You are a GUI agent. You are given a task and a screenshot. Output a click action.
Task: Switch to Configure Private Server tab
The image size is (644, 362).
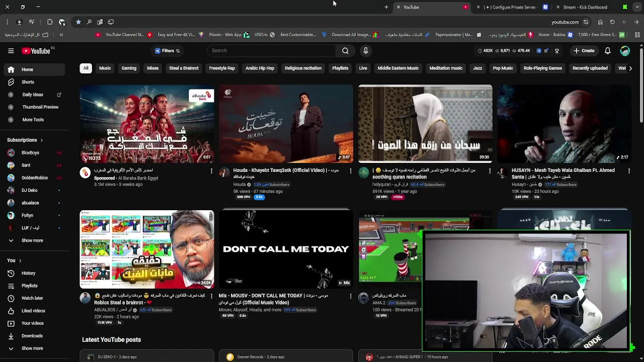(x=513, y=7)
